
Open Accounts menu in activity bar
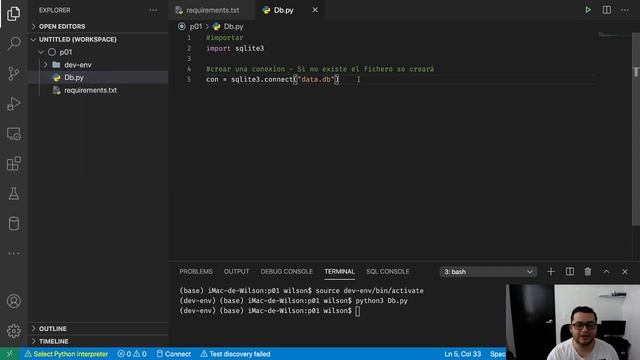pos(13,301)
